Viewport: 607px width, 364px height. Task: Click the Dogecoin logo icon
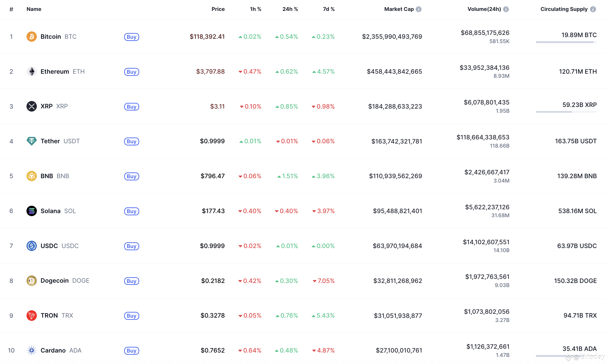point(32,281)
